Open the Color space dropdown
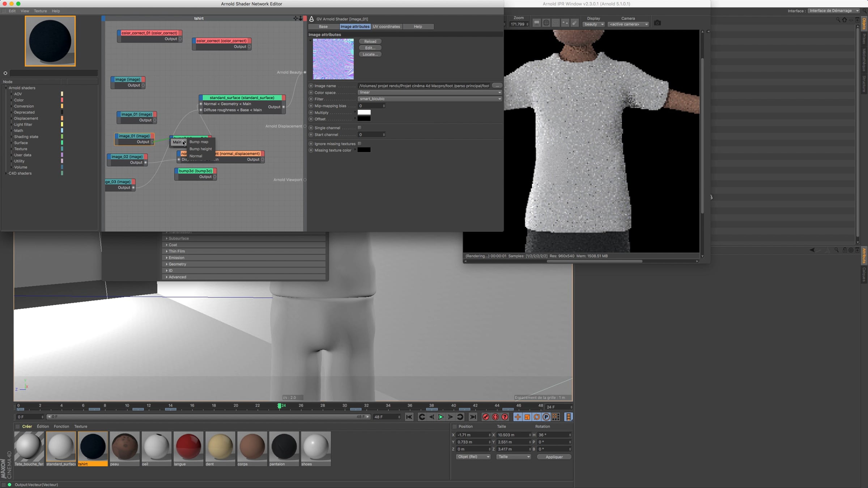Image resolution: width=868 pixels, height=488 pixels. click(430, 92)
